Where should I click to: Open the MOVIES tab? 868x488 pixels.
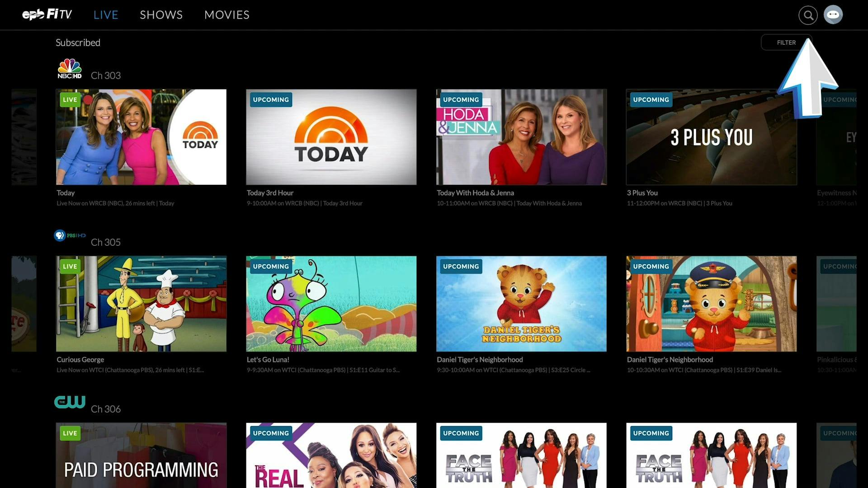[226, 15]
